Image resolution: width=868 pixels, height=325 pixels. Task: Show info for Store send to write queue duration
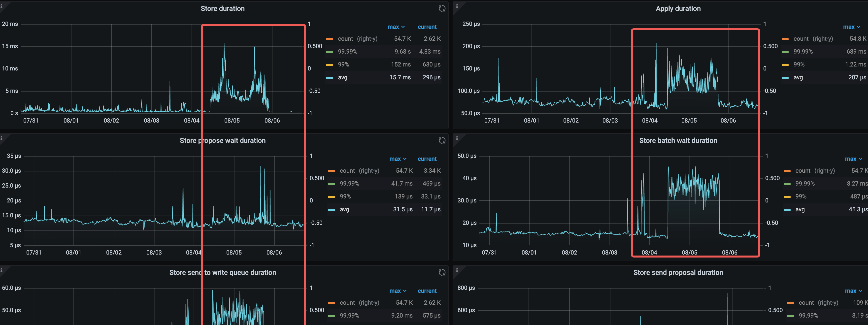pos(2,270)
